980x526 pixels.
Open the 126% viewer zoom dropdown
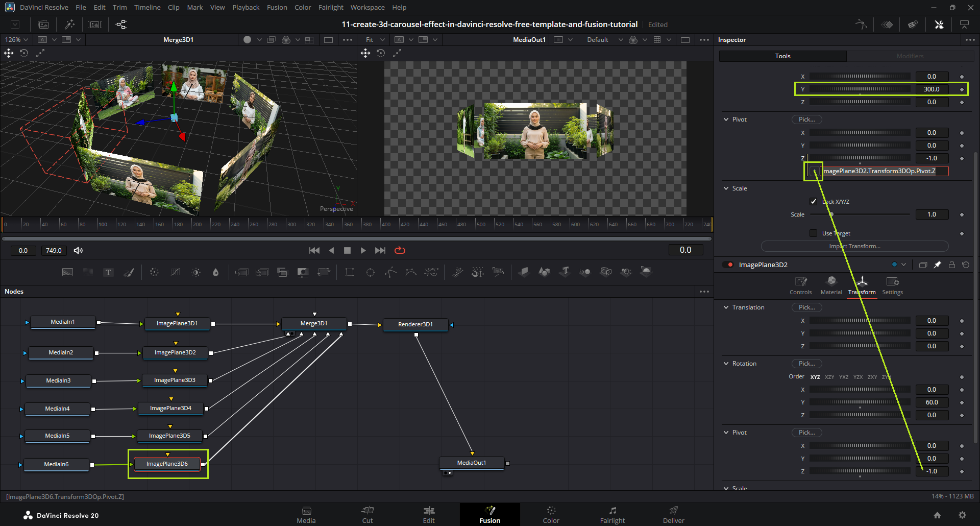(17, 40)
